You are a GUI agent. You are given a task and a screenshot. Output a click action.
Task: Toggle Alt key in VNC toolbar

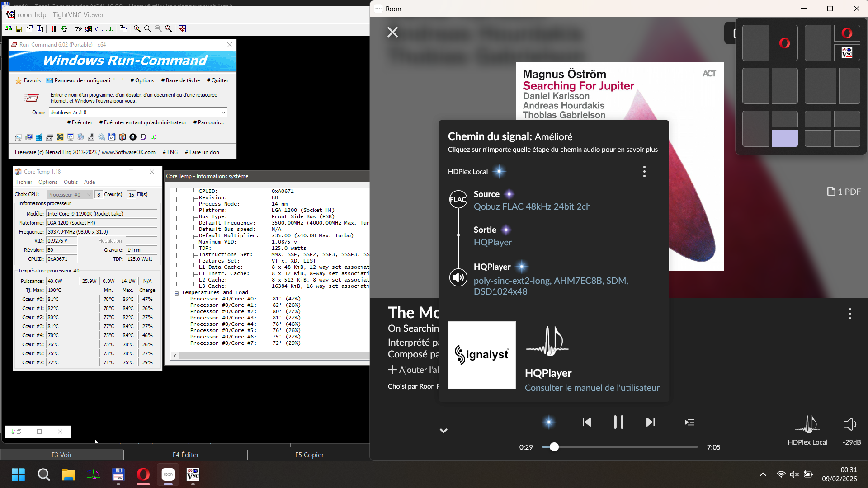coord(109,29)
